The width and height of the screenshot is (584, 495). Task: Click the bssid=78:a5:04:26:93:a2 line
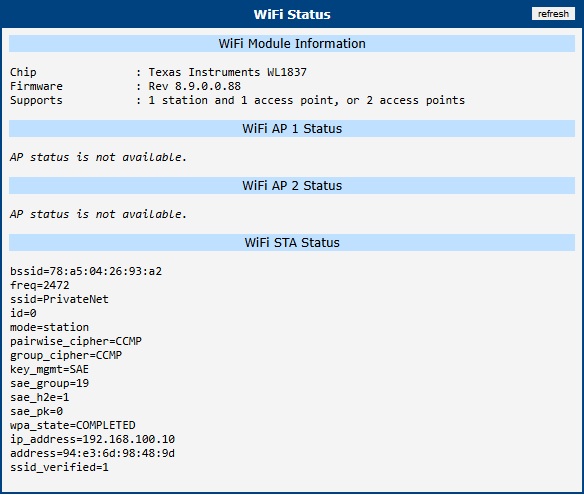pos(86,271)
